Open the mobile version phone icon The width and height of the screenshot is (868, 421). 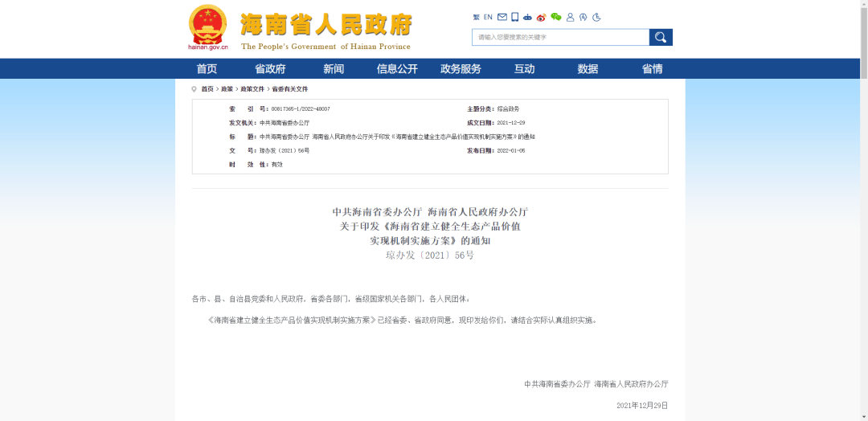(514, 17)
